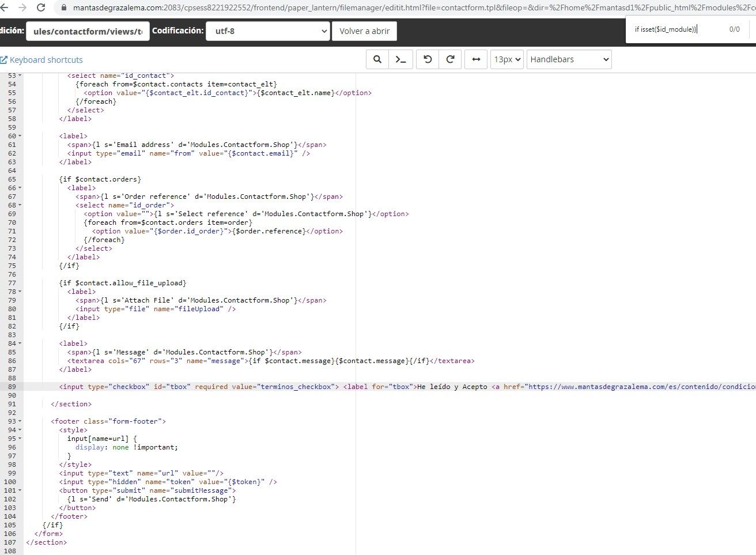This screenshot has height=555, width=756.
Task: Click the fileUpload input on line 80
Action: (156, 309)
